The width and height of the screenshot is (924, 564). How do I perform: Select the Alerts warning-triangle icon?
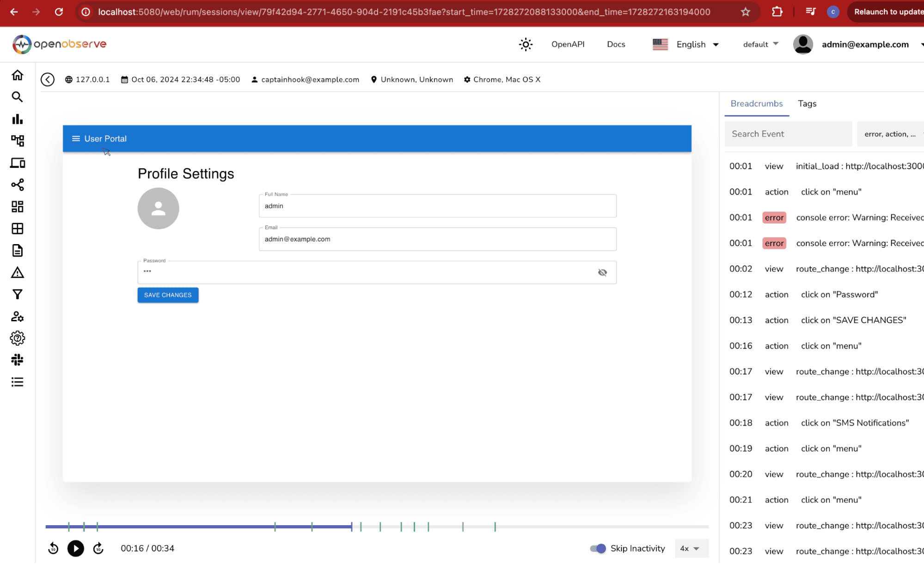point(17,273)
